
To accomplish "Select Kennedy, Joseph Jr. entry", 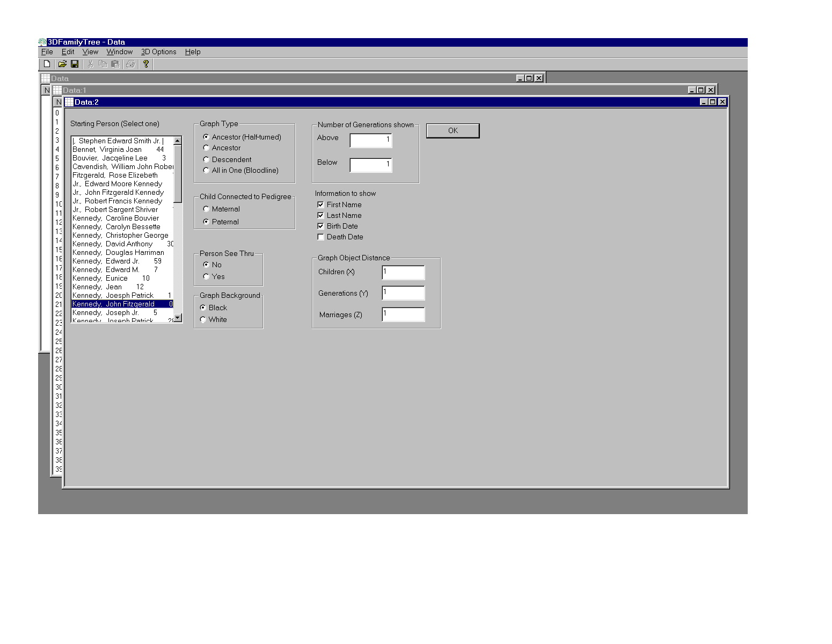I will 122,312.
